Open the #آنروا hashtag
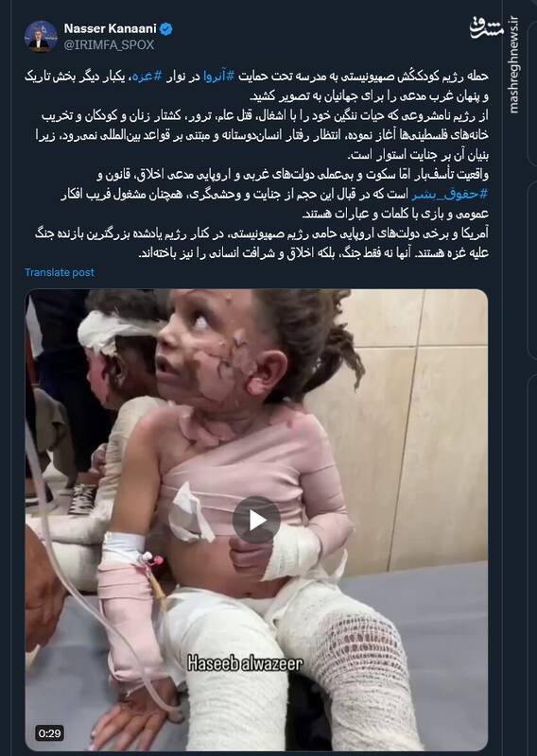The width and height of the screenshot is (537, 756). [218, 77]
